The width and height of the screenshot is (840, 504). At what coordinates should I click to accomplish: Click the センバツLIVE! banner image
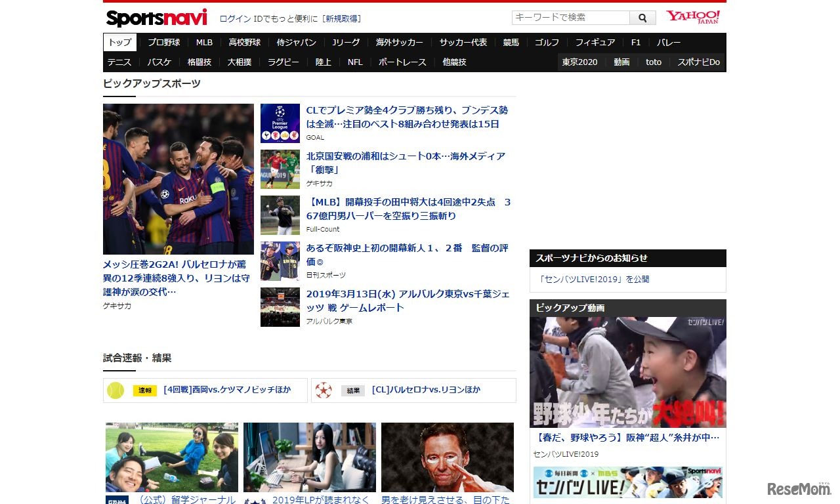(x=628, y=482)
